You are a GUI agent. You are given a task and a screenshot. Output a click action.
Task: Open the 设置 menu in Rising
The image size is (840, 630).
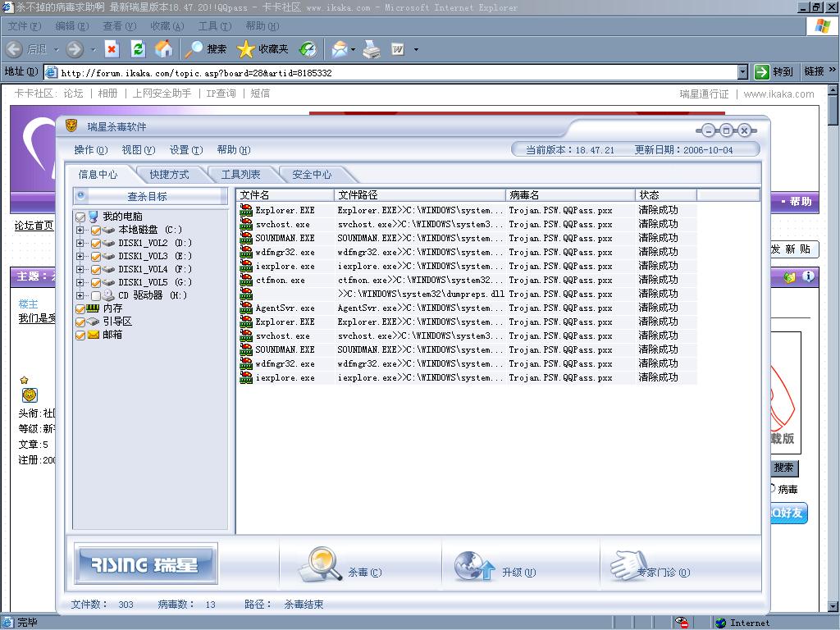[185, 150]
